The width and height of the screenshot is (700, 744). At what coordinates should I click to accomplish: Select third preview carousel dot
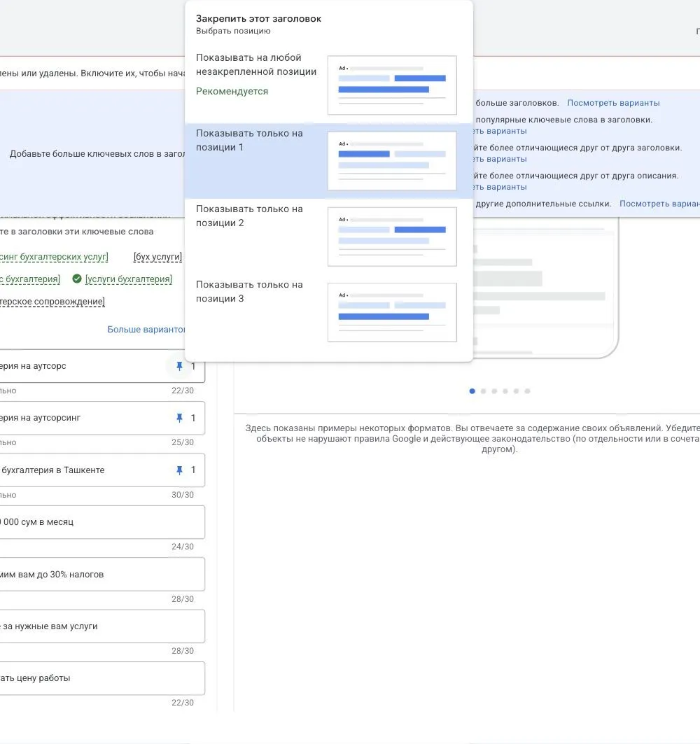point(494,391)
